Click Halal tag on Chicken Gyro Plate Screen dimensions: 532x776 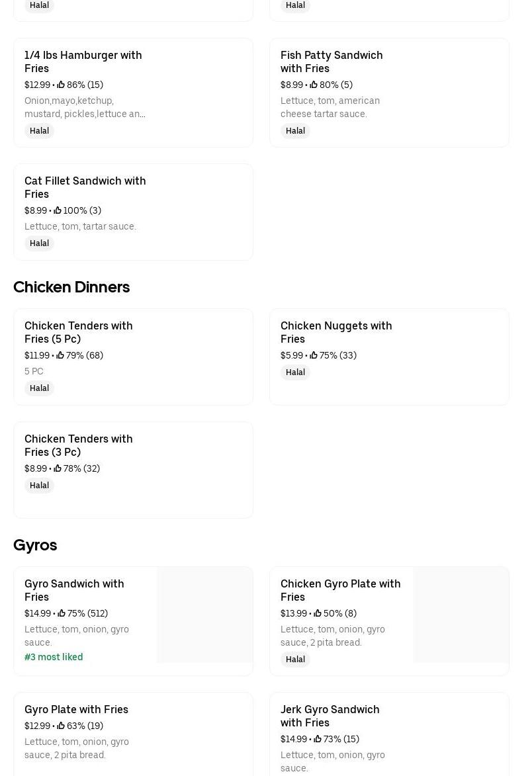[295, 660]
